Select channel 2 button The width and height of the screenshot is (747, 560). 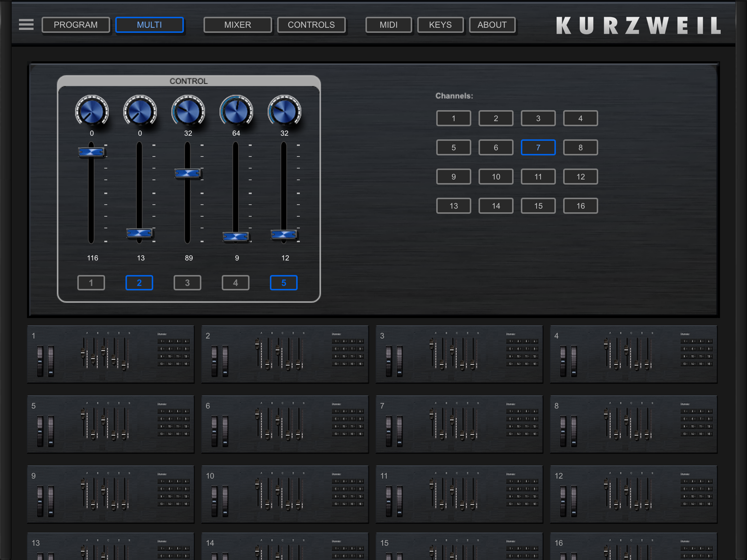tap(496, 118)
